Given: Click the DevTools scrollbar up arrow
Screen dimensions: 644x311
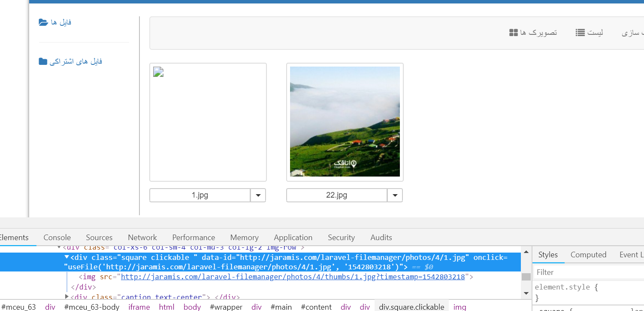Looking at the screenshot, I should tap(526, 251).
